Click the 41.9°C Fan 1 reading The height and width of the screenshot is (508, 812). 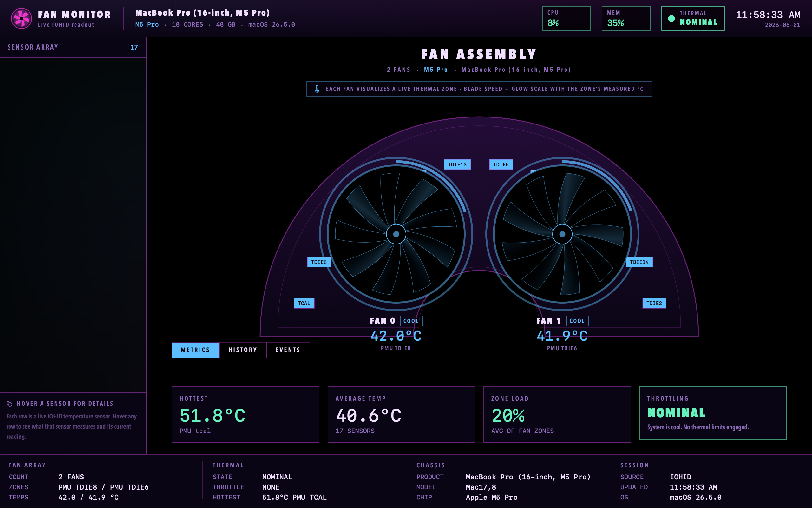pos(562,336)
